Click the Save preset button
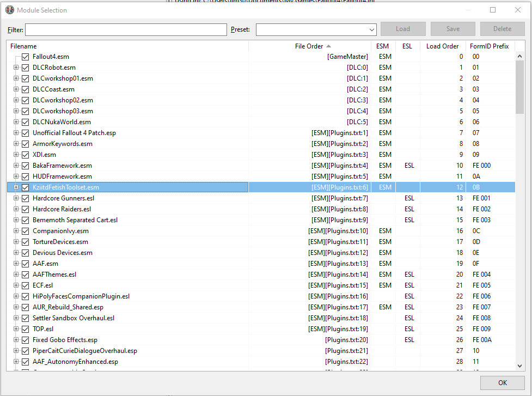Screen dimensions: 532x396 [453, 29]
